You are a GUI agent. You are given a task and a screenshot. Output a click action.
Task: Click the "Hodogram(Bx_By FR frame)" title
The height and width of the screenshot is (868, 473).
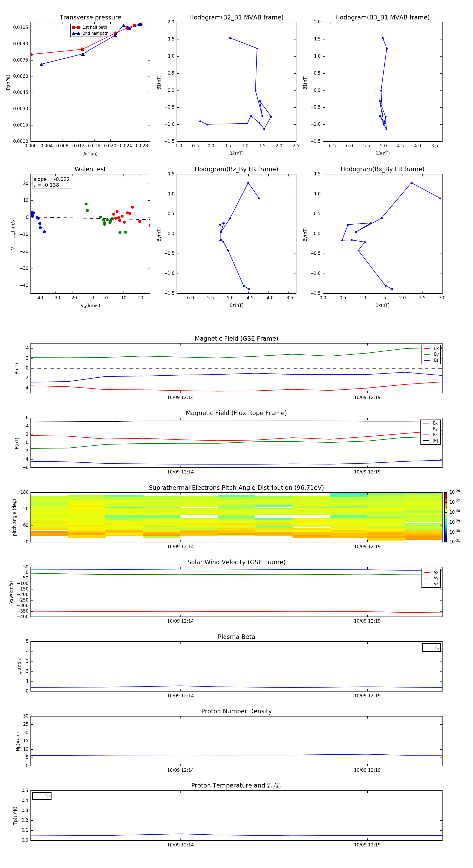pos(382,169)
